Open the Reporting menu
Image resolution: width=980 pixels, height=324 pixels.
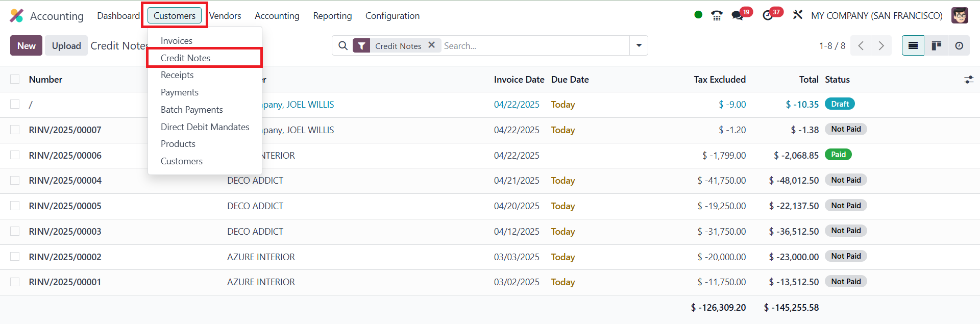(x=332, y=16)
